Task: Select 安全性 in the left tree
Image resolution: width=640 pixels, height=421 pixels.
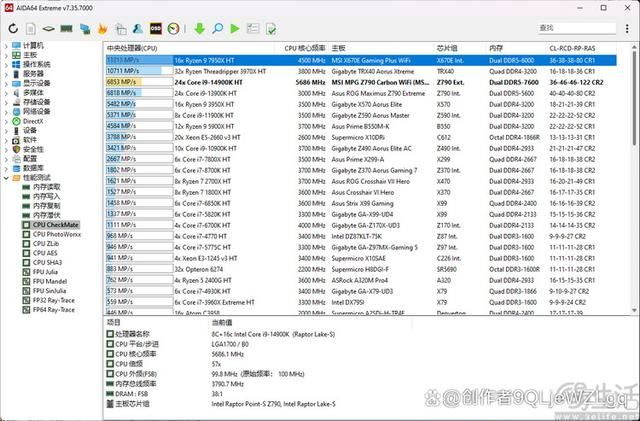Action: [33, 149]
